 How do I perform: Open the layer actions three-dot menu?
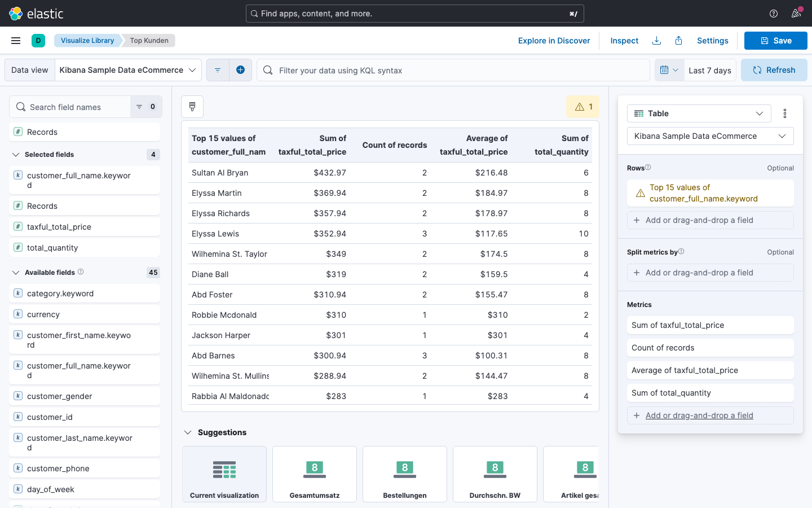[785, 113]
